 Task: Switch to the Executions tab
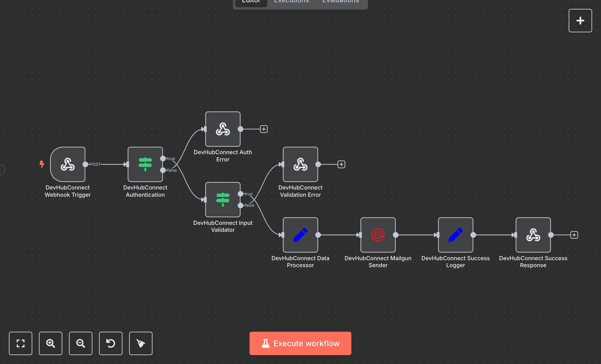291,2
